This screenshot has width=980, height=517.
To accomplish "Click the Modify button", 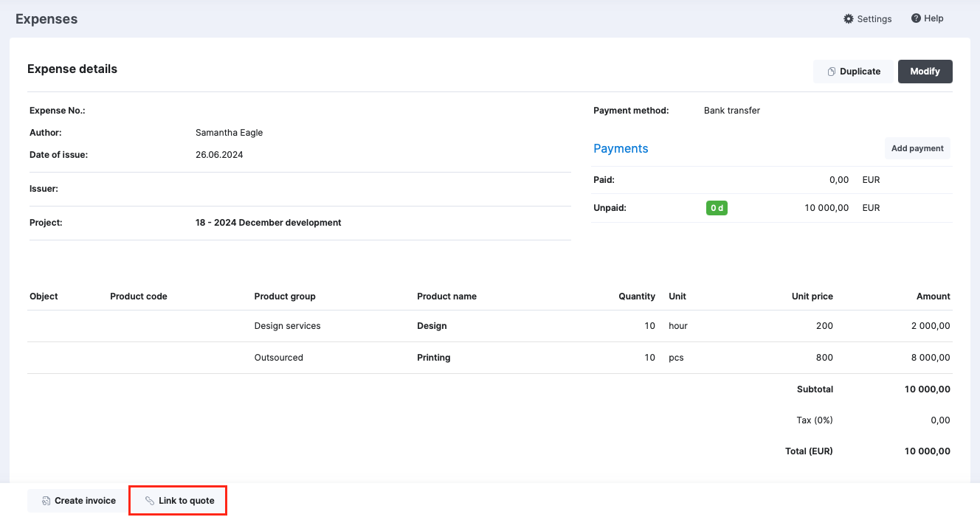I will (x=925, y=72).
